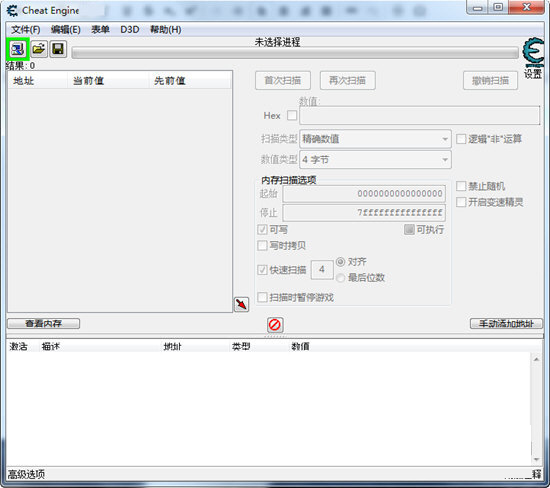The image size is (550, 488).
Task: Click the table extras 释 label in status bar
Action: (537, 475)
